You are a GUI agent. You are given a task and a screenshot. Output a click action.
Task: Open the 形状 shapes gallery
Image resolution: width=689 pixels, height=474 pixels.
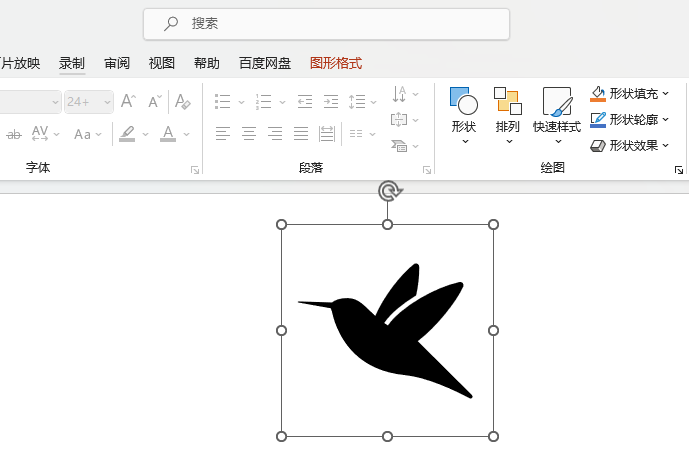coord(464,116)
